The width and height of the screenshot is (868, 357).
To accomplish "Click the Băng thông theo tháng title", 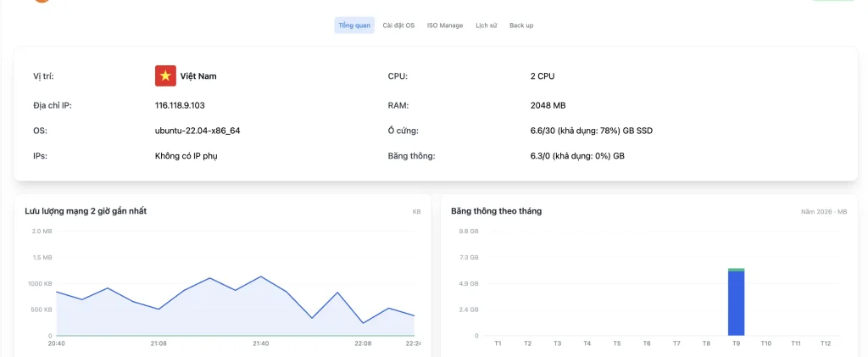I will point(497,211).
